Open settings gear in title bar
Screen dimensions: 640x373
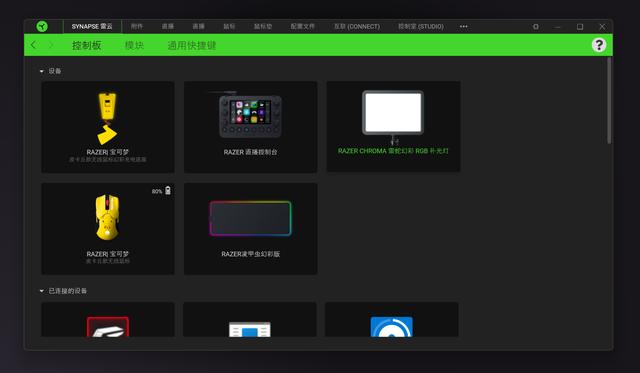click(x=536, y=27)
